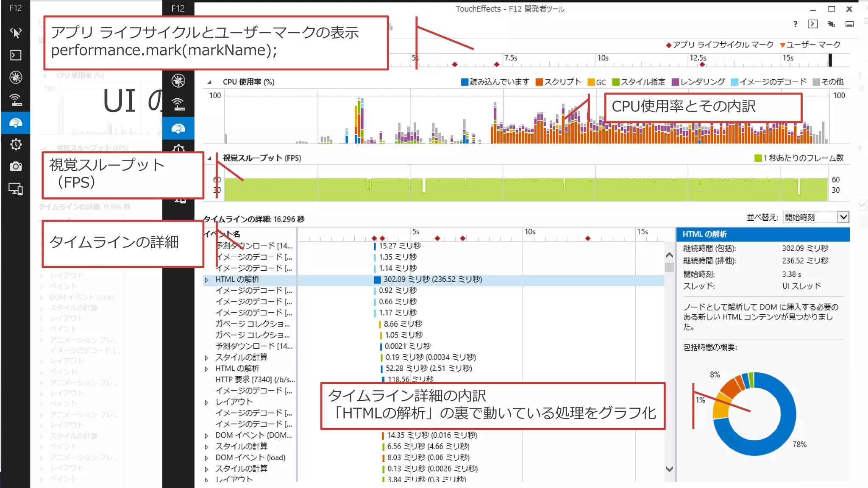Open the Emulation icon in the left sidebar
Screen dimensions: 868x488
[16, 189]
